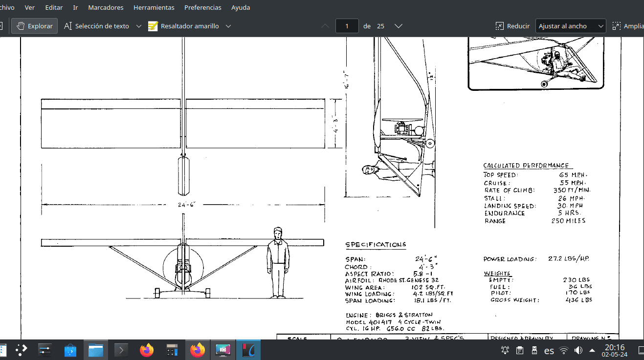The height and width of the screenshot is (360, 644).
Task: Open the KDE application launcher in taskbar
Action: tap(21, 350)
